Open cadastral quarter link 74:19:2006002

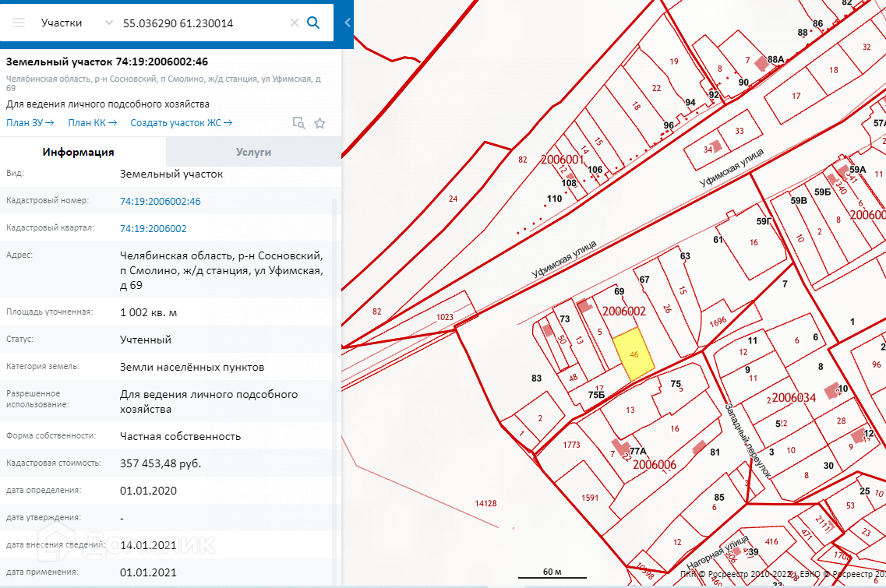click(153, 229)
